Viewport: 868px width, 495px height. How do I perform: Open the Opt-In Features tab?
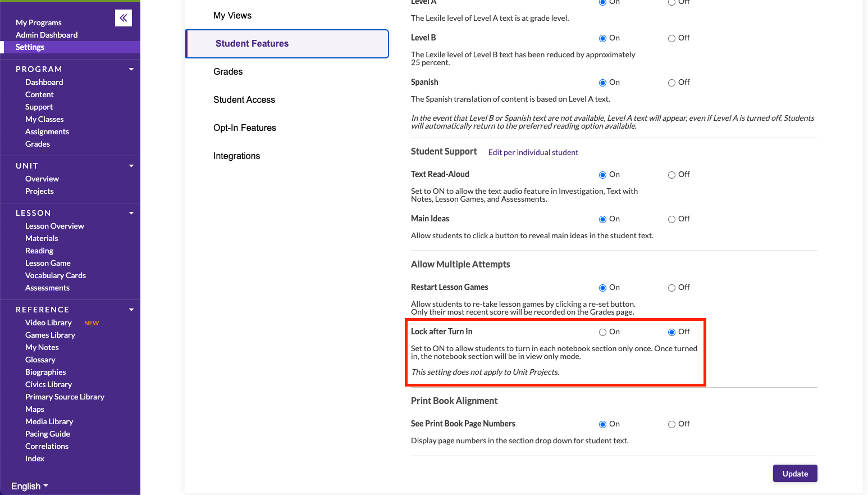click(x=245, y=128)
